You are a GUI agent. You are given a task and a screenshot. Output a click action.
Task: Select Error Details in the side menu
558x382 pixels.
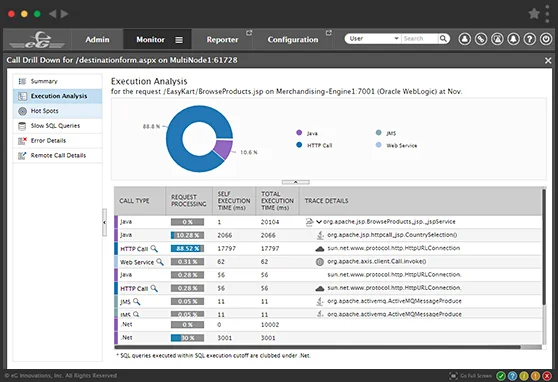tap(57, 141)
